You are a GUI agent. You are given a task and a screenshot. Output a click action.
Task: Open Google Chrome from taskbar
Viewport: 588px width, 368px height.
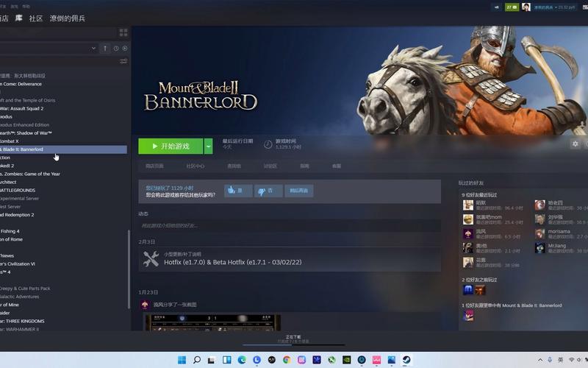[287, 360]
